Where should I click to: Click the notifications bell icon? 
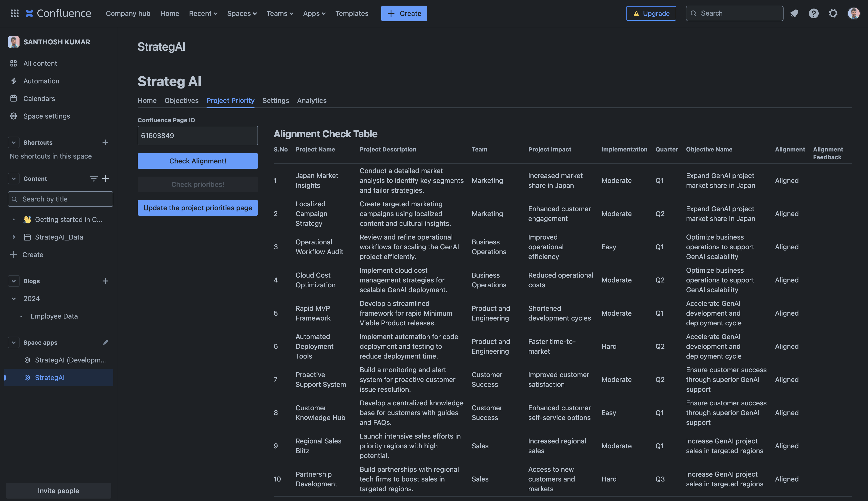pos(794,13)
